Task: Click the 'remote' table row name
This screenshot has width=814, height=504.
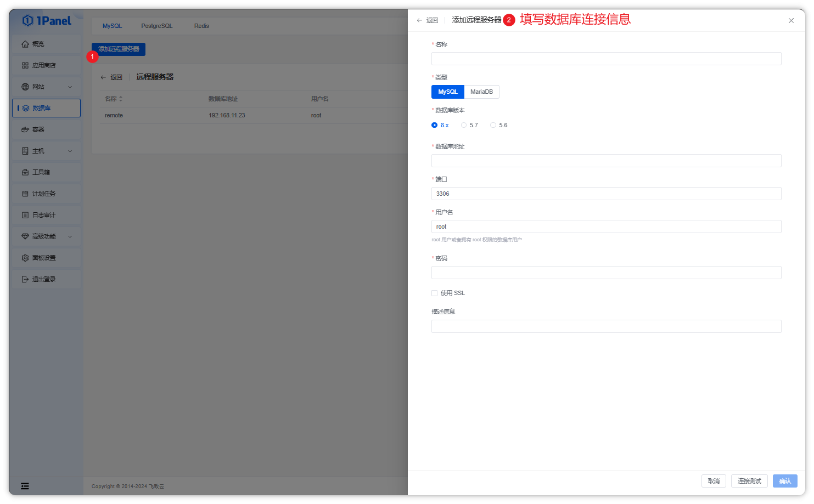Action: [114, 116]
